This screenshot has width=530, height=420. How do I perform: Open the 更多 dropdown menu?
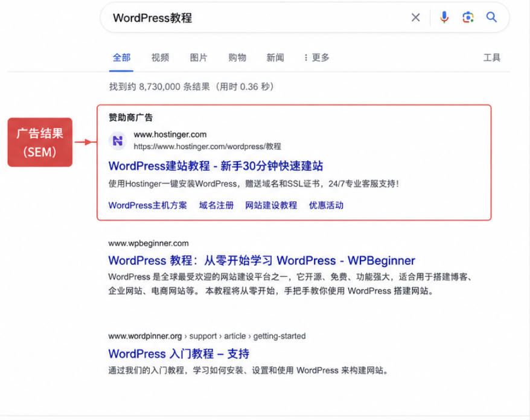point(317,57)
